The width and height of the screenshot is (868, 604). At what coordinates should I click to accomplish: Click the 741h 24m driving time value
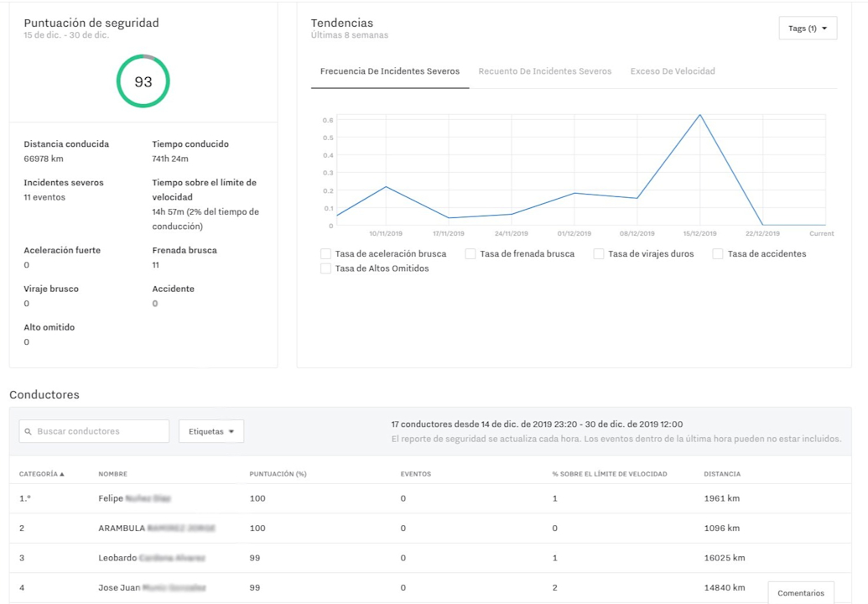click(170, 159)
